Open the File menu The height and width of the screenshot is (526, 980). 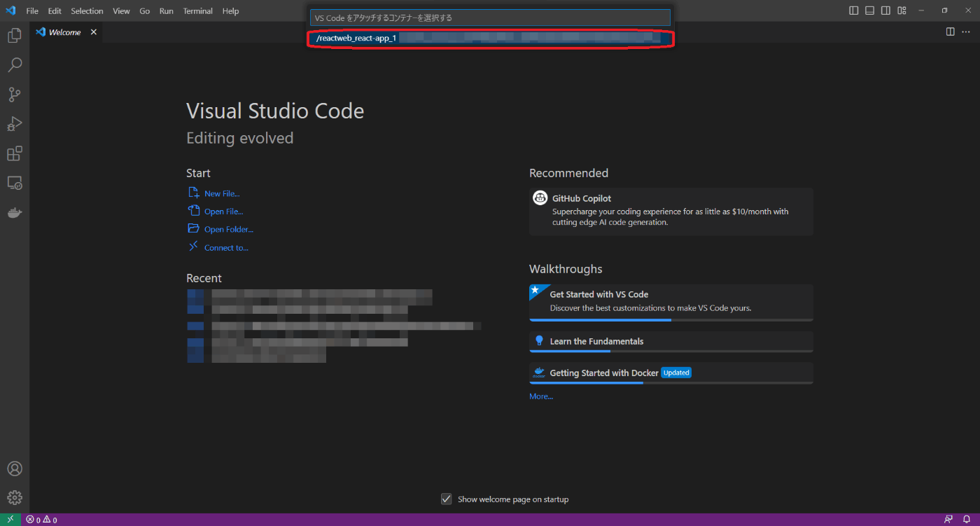point(32,11)
